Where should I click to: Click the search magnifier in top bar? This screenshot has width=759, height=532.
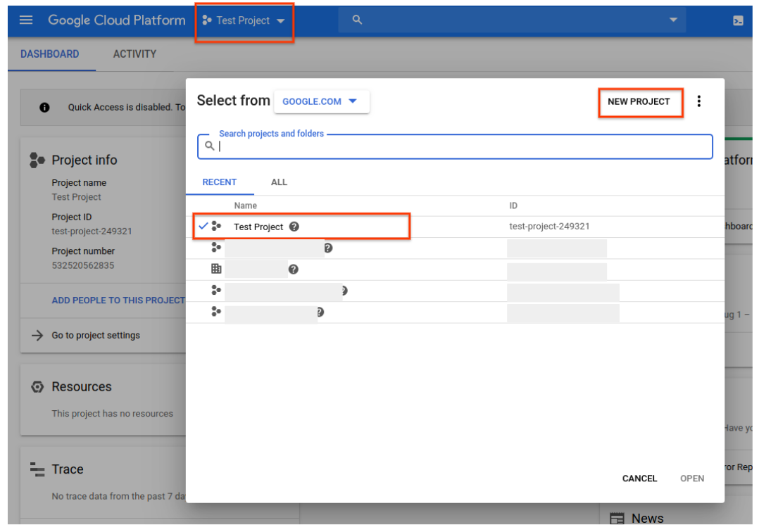357,20
